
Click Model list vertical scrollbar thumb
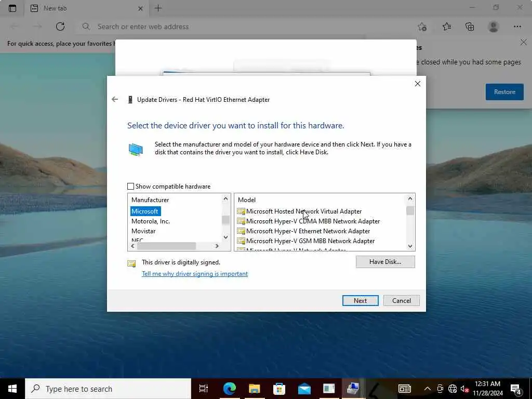(410, 211)
